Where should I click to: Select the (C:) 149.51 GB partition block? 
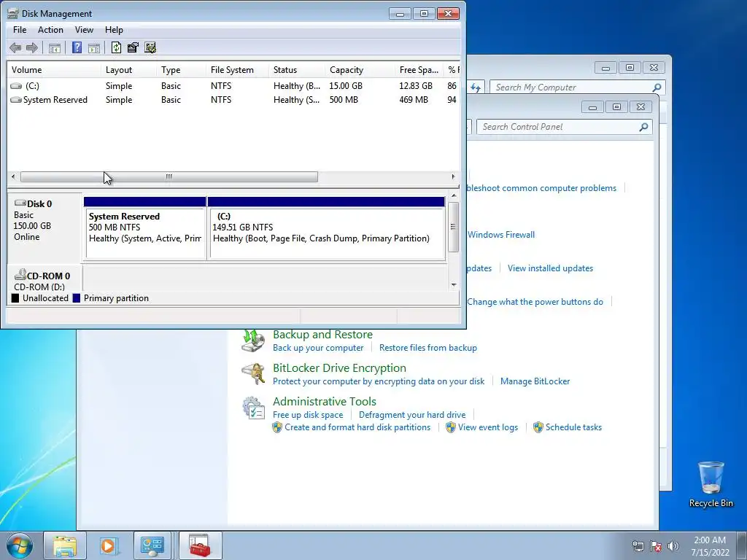327,228
